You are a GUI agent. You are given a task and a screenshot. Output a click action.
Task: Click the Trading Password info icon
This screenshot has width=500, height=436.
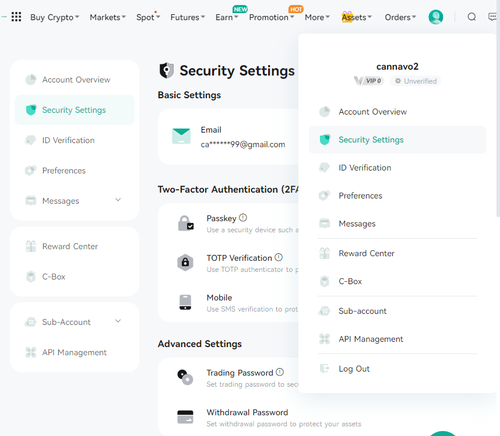coord(280,372)
